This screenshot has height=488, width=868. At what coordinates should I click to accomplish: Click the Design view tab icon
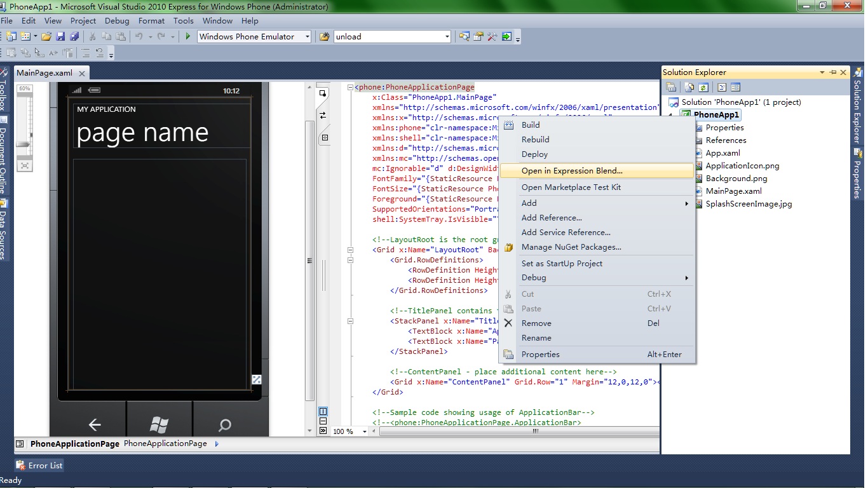coord(323,93)
